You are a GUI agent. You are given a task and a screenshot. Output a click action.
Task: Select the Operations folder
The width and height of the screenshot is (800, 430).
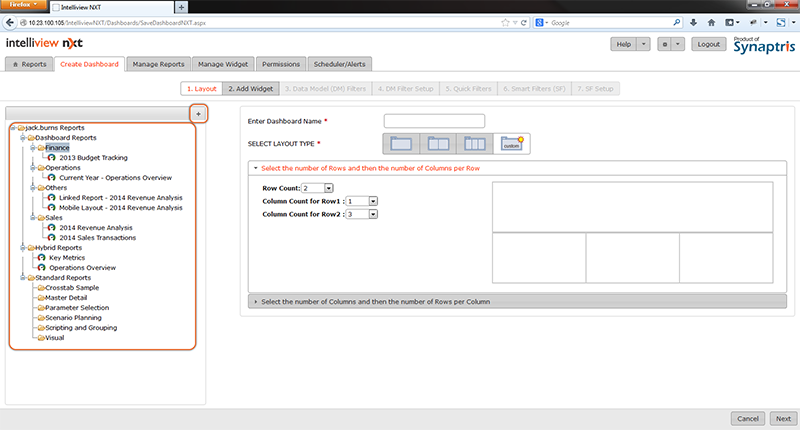(x=63, y=168)
